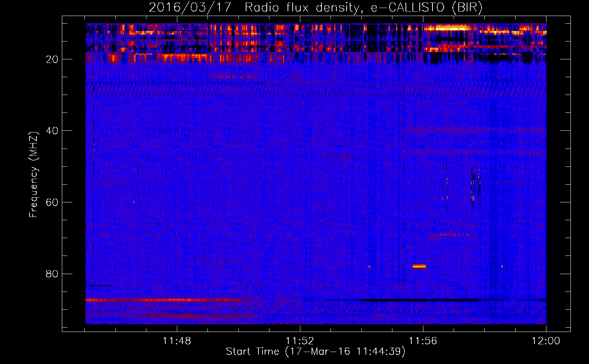Click the 11:56 time tick label

[423, 341]
